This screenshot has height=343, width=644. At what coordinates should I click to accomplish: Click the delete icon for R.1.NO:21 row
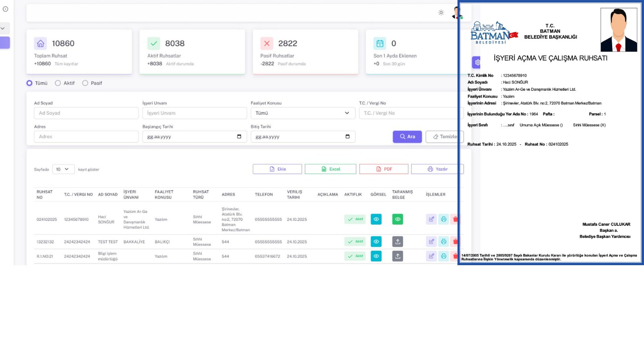455,256
